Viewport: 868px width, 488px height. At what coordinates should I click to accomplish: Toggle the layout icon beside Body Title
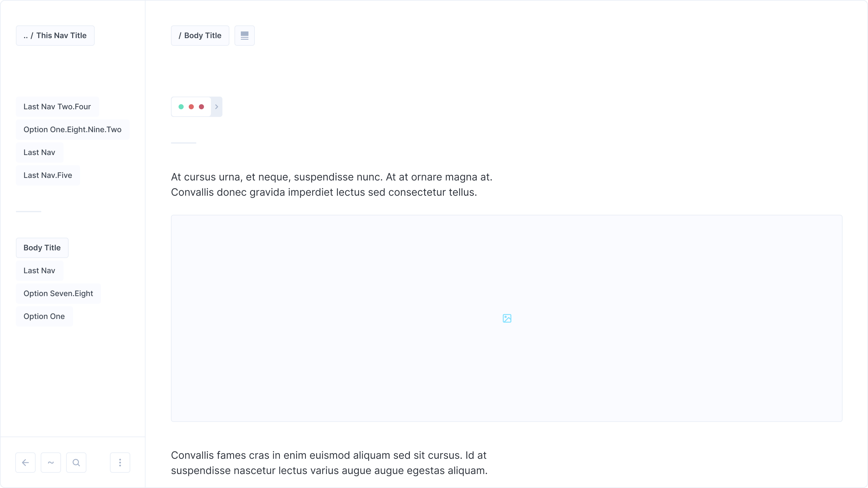pos(245,35)
